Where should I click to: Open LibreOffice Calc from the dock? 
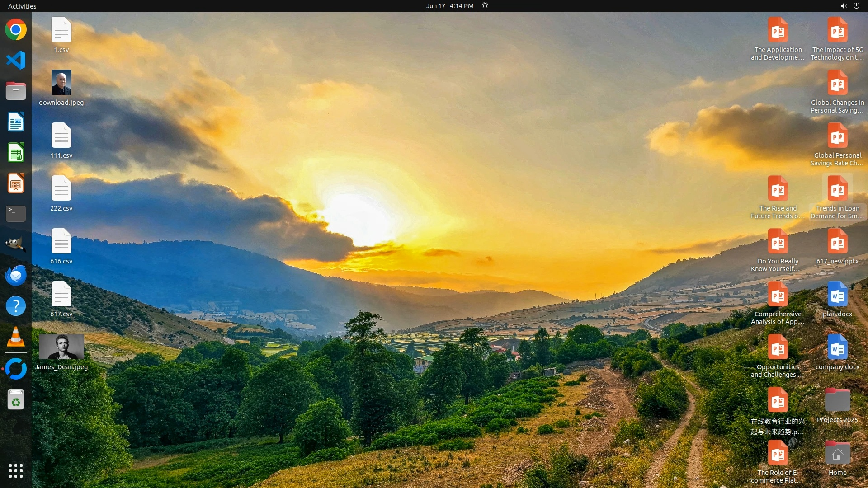tap(16, 153)
